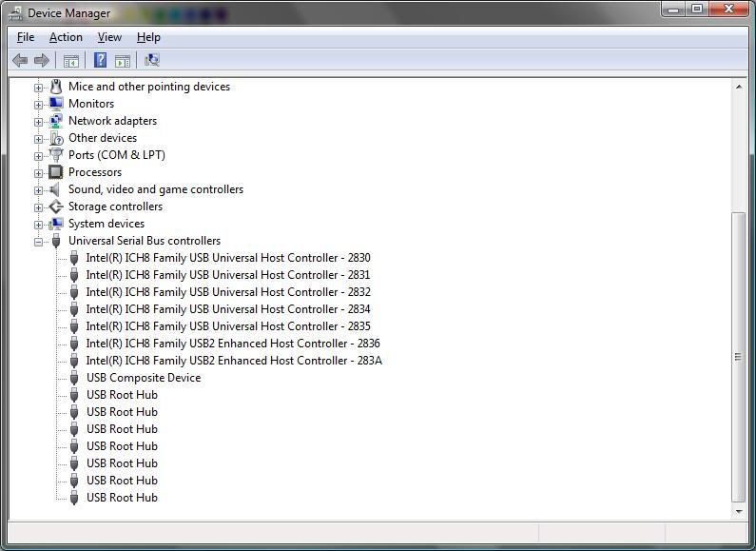Open the View menu

pos(109,37)
